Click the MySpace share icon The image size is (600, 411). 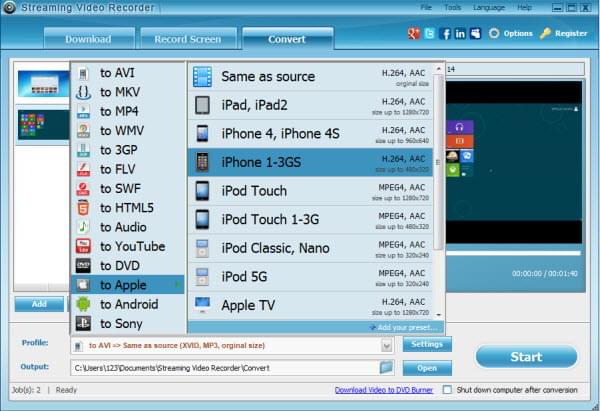476,34
